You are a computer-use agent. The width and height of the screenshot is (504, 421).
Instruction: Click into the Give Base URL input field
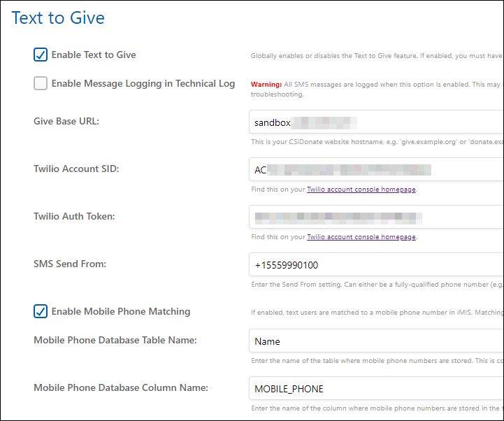pos(376,122)
